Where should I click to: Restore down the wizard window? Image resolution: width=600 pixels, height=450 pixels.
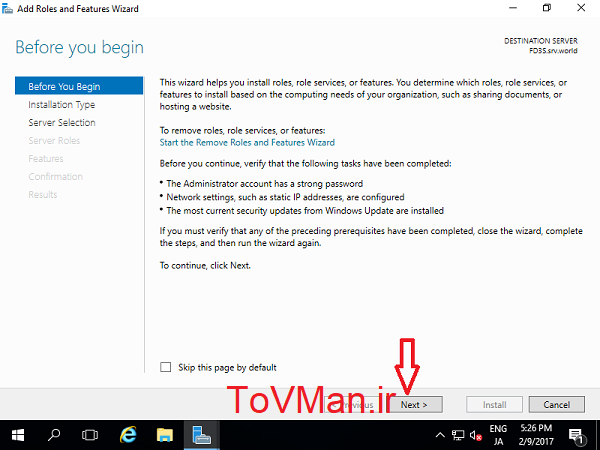click(547, 8)
